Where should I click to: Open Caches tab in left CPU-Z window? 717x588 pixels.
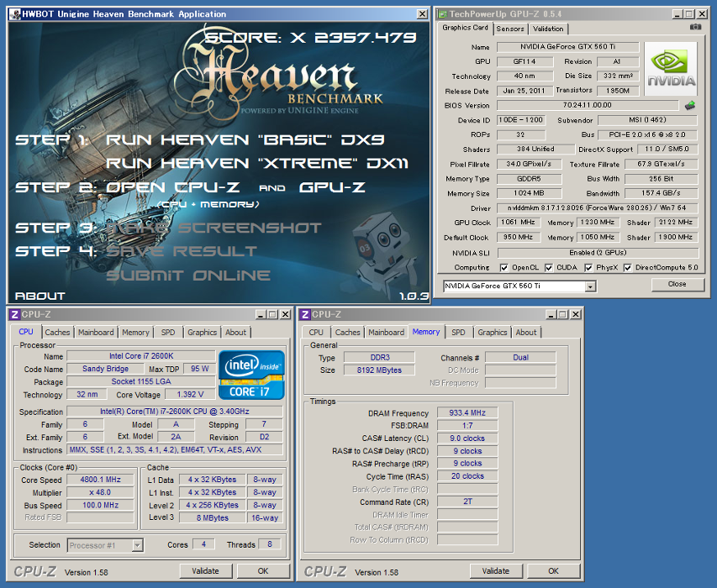tap(57, 333)
